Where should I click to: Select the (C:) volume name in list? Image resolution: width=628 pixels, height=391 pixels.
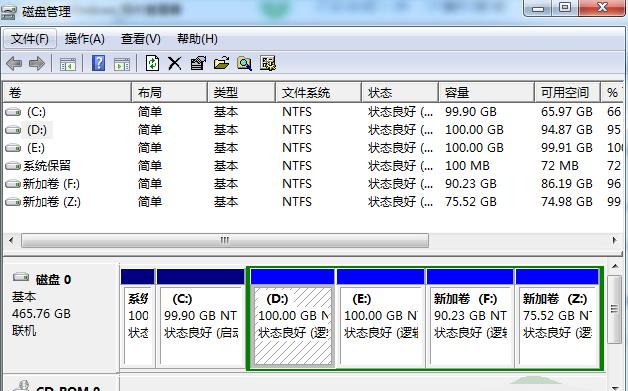coord(36,112)
